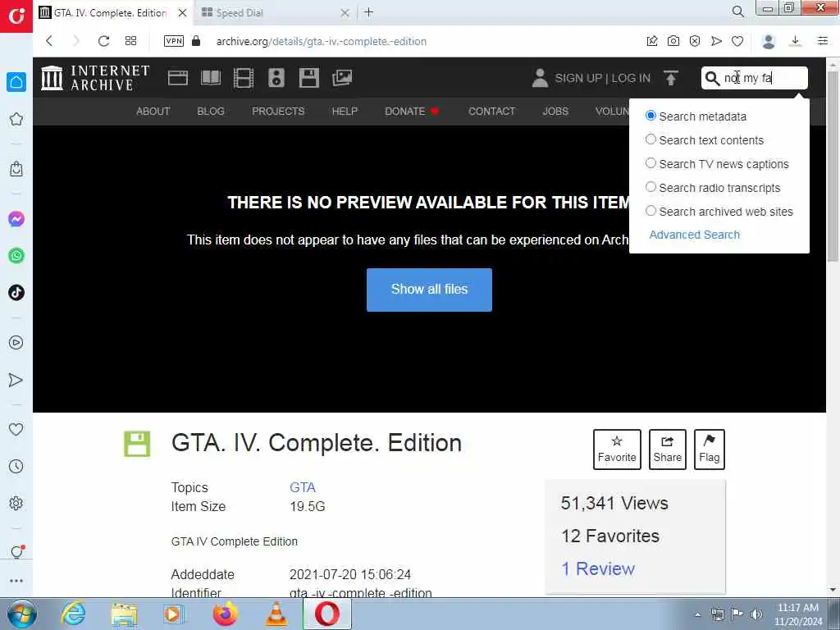Image resolution: width=840 pixels, height=630 pixels.
Task: Open the JOBS menu item
Action: 555,112
